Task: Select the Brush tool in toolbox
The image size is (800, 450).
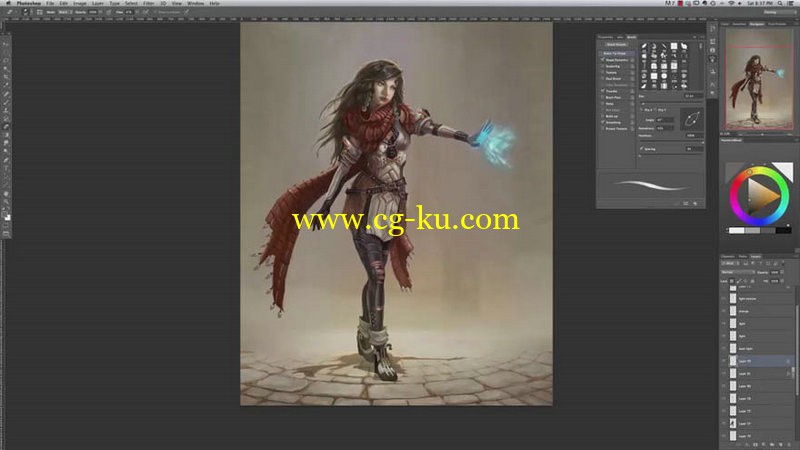Action: (x=6, y=102)
